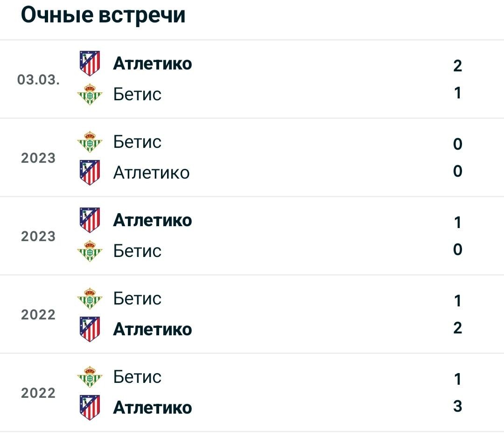This screenshot has height=436, width=504.
Task: Open Атлетико team in 03.03. match
Action: [x=152, y=63]
